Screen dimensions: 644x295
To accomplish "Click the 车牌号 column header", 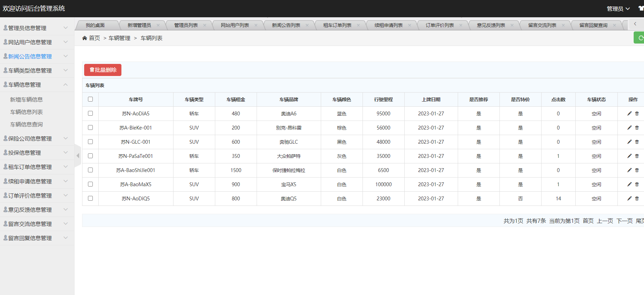I will click(136, 99).
